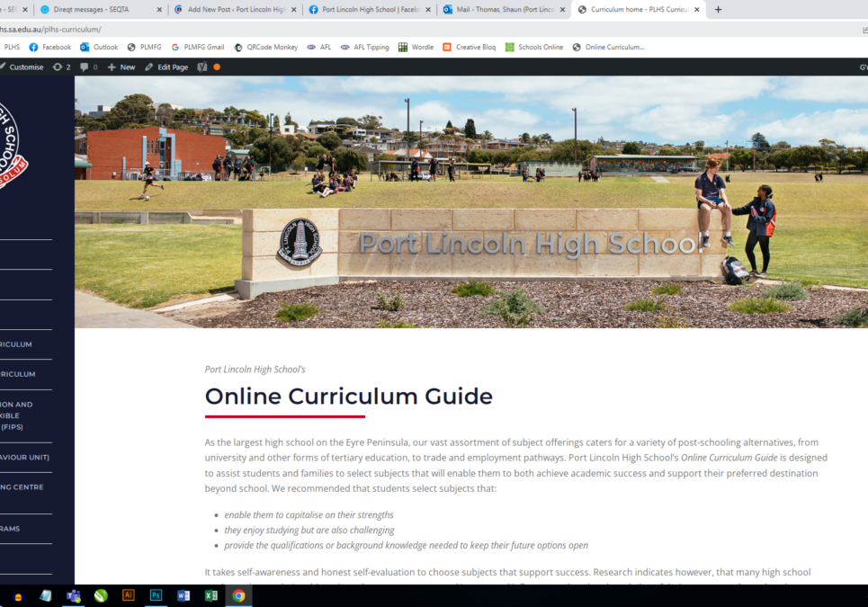Screen dimensions: 868x607
Task: Click Edit Page in admin bar
Action: [166, 67]
